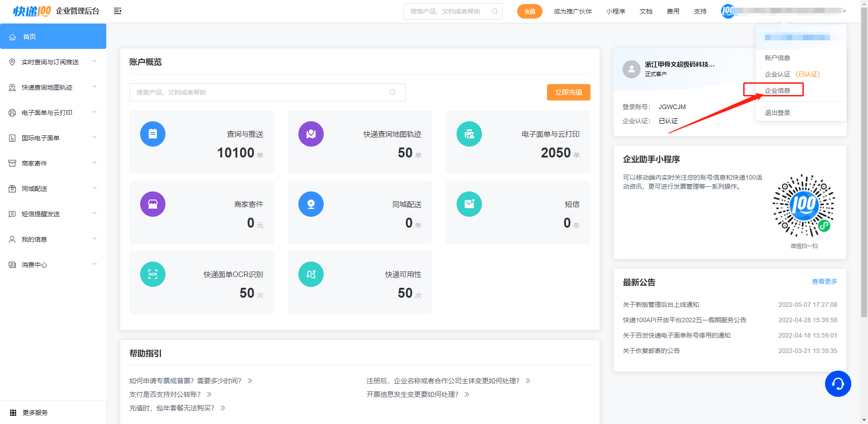The width and height of the screenshot is (868, 424).
Task: Expand the 实时查询与订阅推送 menu chevron
Action: (x=94, y=61)
